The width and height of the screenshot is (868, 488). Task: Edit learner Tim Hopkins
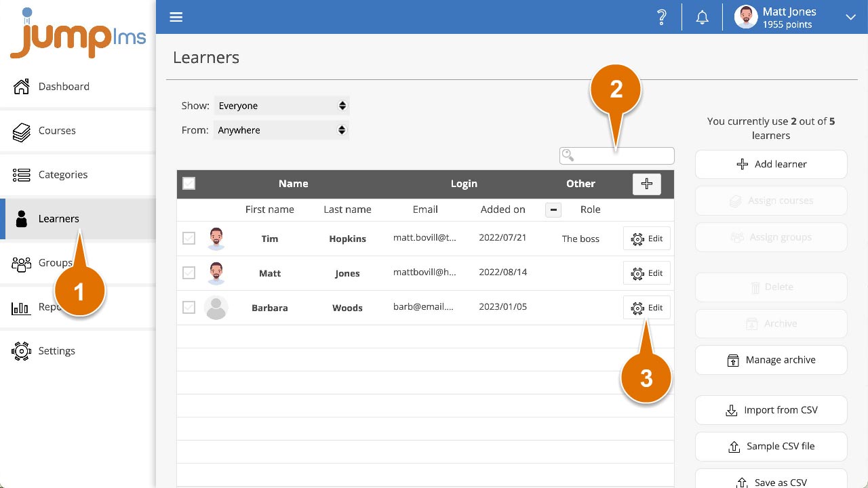(x=647, y=239)
